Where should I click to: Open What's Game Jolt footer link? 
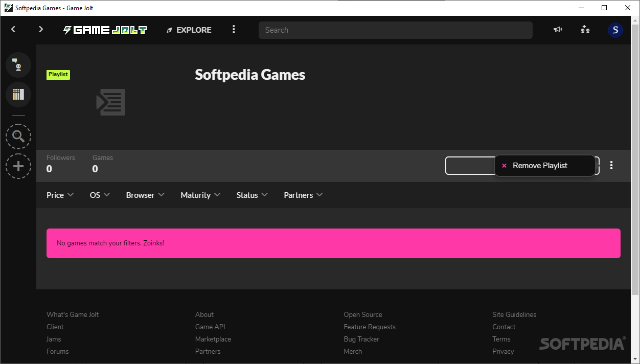tap(73, 314)
